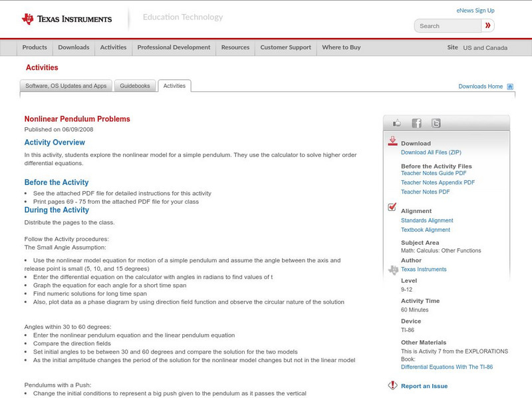Click the 'TI-86' device value

(x=408, y=330)
